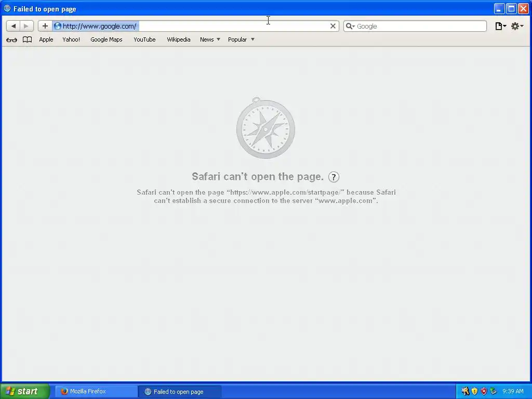Click the help question mark icon

coord(334,177)
